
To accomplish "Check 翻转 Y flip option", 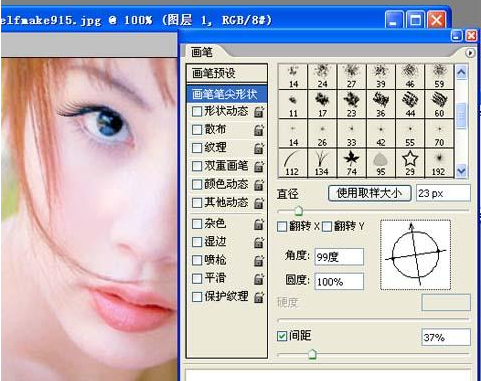I will tap(327, 227).
